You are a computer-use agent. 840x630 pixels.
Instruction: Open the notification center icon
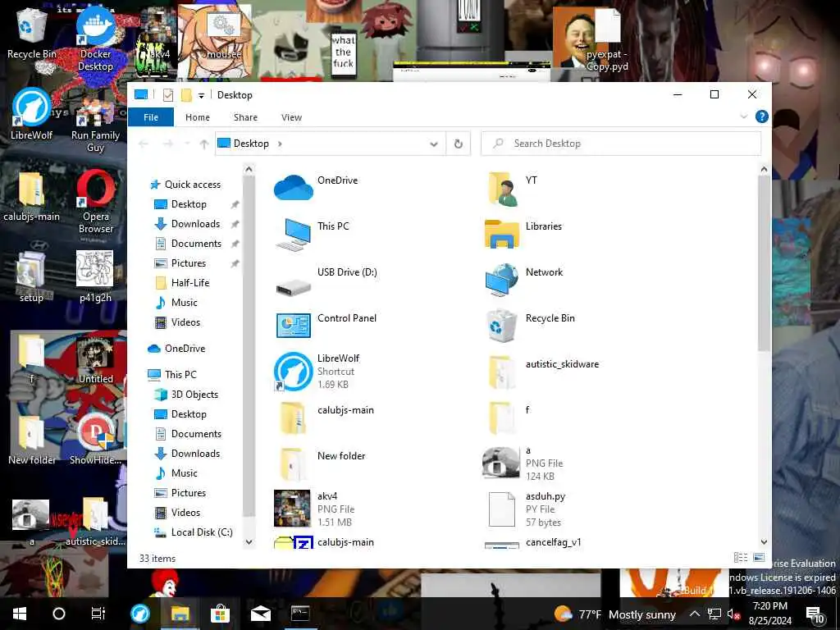point(816,614)
